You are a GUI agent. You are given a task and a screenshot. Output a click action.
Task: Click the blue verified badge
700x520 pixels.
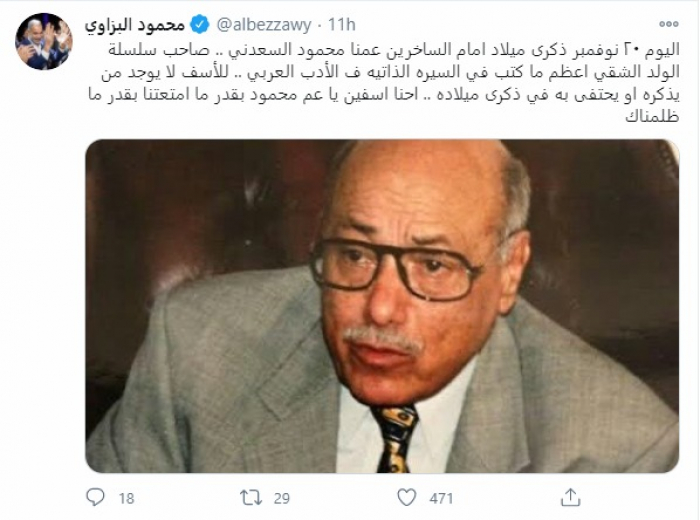coord(200,25)
